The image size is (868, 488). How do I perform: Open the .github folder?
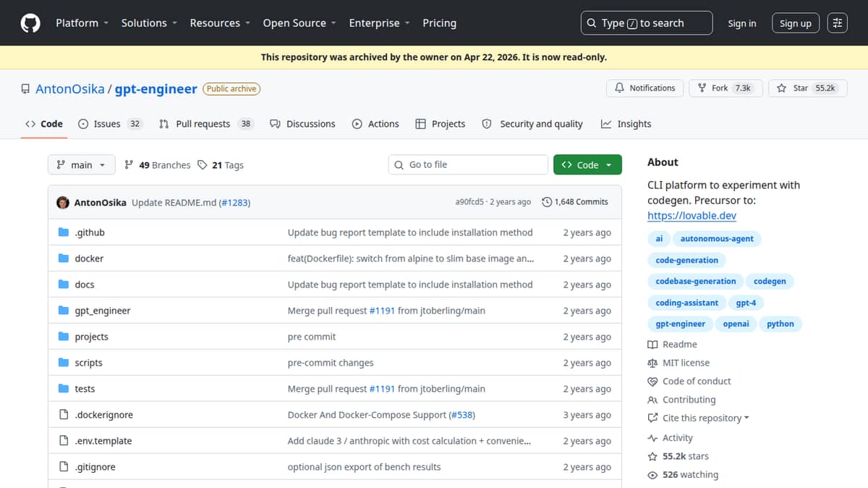90,232
